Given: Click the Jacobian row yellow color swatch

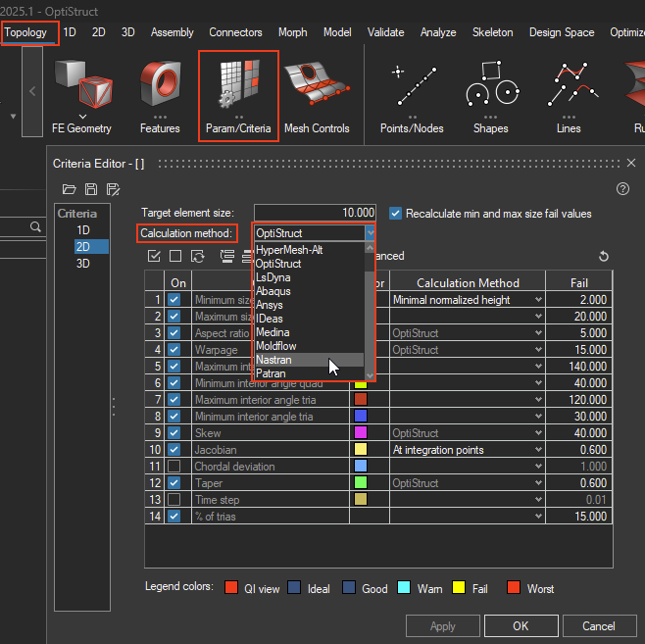Looking at the screenshot, I should tap(361, 449).
